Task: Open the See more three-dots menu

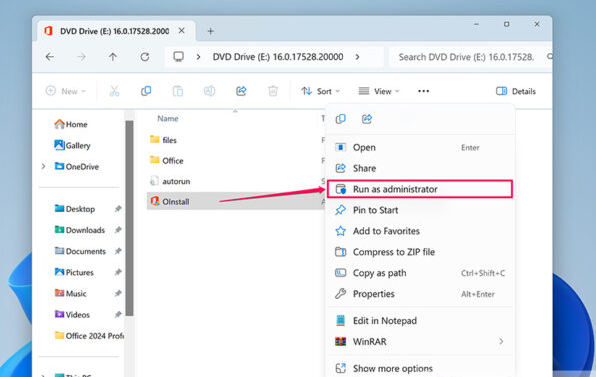Action: pyautogui.click(x=423, y=91)
